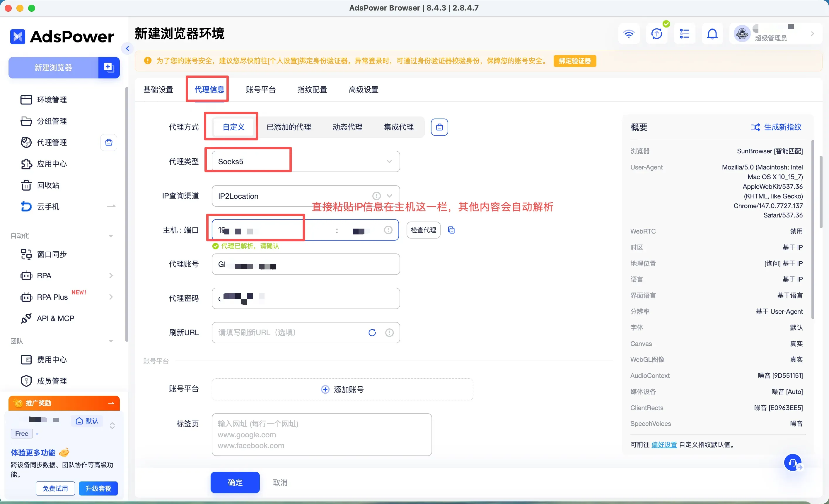
Task: Click the 默认 workspace tag
Action: tap(87, 421)
